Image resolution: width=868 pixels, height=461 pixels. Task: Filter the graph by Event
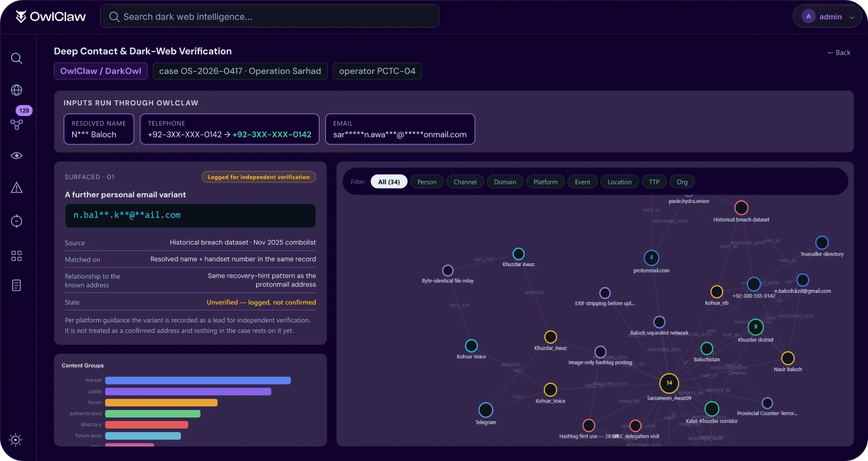tap(583, 182)
